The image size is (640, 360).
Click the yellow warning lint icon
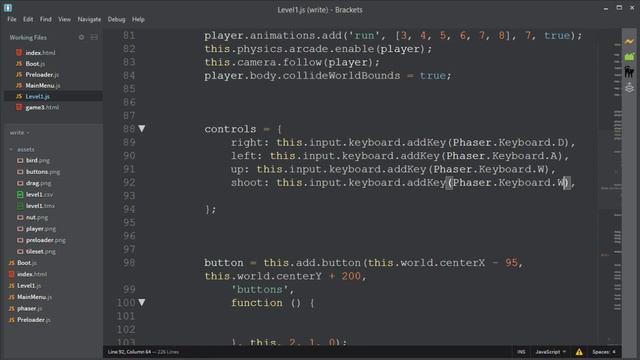pyautogui.click(x=579, y=351)
